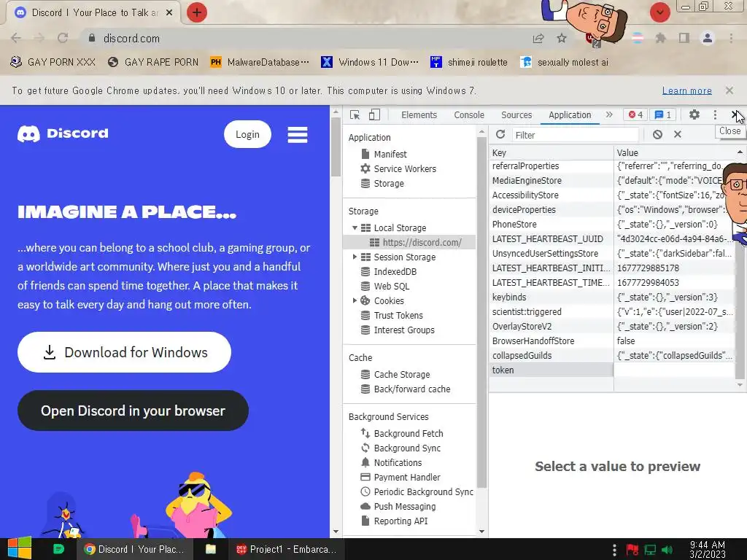Switch to the Sources tab
Screen dimensions: 747x560
click(516, 114)
